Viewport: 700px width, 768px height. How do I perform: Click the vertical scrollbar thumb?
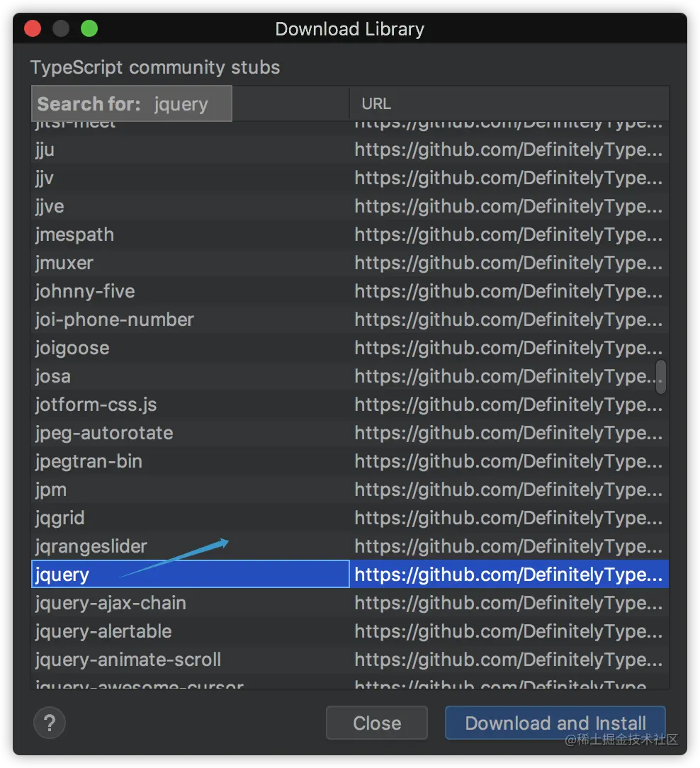[x=661, y=377]
